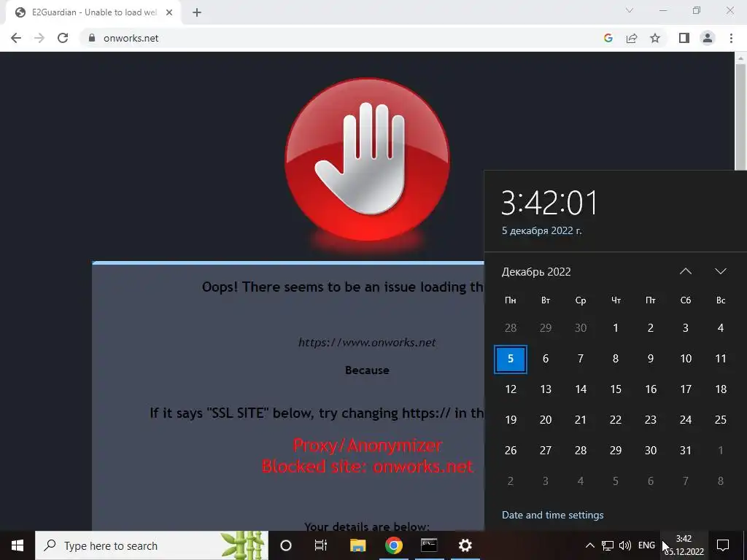This screenshot has width=747, height=560.
Task: Open the Chrome profile avatar
Action: click(x=708, y=38)
